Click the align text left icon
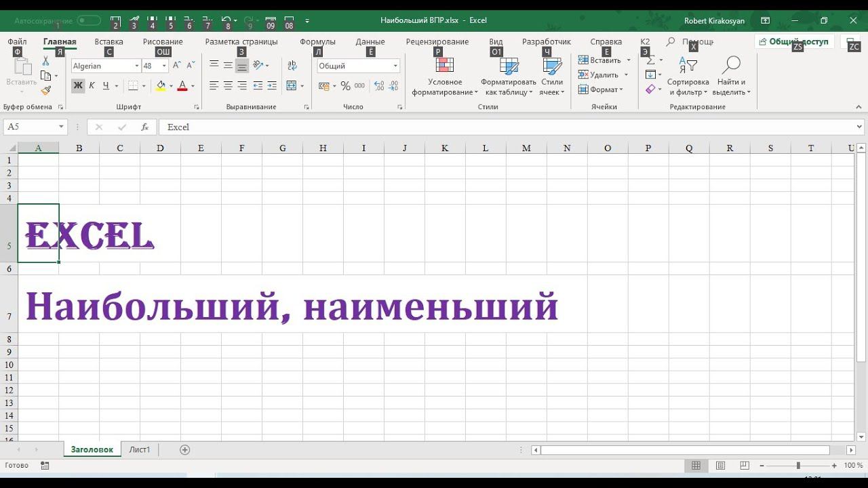 (214, 86)
